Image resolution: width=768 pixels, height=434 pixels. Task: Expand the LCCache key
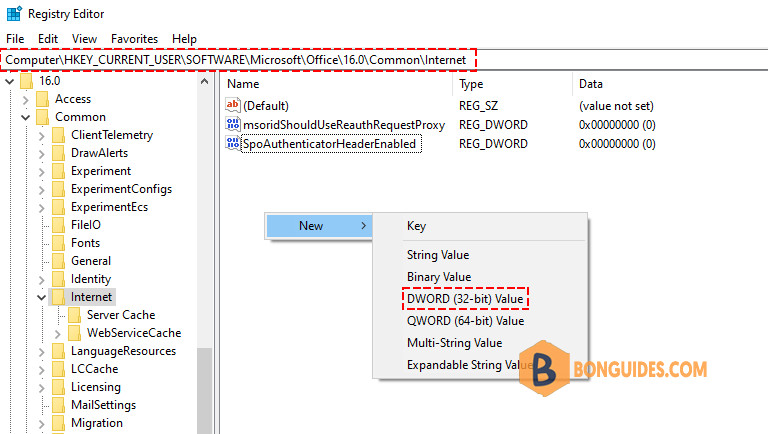pyautogui.click(x=42, y=370)
